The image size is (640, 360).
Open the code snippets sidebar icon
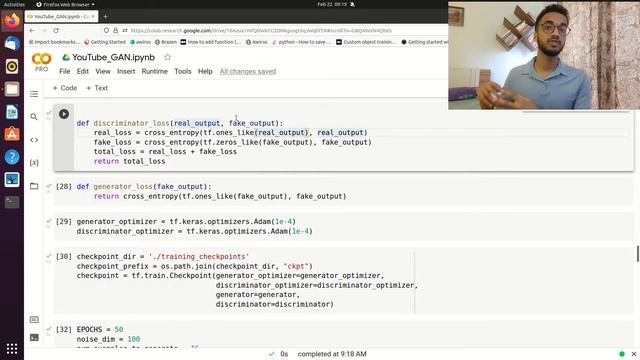click(34, 140)
